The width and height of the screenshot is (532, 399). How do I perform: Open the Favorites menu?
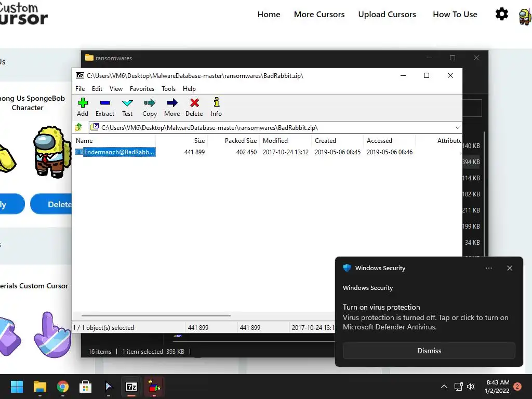142,88
